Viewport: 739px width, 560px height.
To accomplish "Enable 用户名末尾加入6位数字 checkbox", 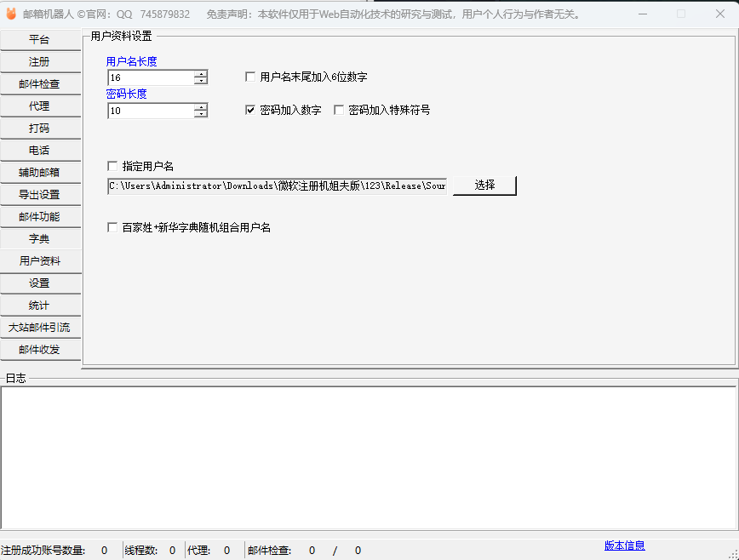I will point(250,77).
